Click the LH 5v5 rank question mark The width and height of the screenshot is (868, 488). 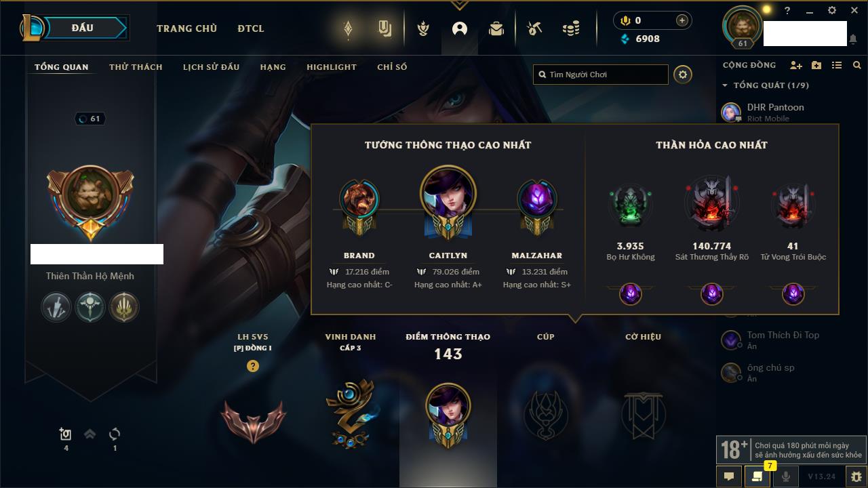253,366
